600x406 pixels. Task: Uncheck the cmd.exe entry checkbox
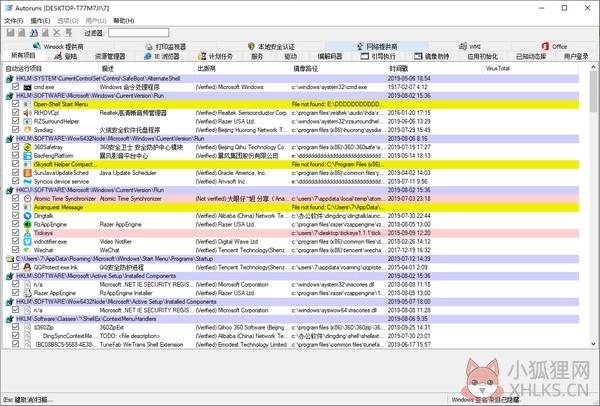[15, 87]
